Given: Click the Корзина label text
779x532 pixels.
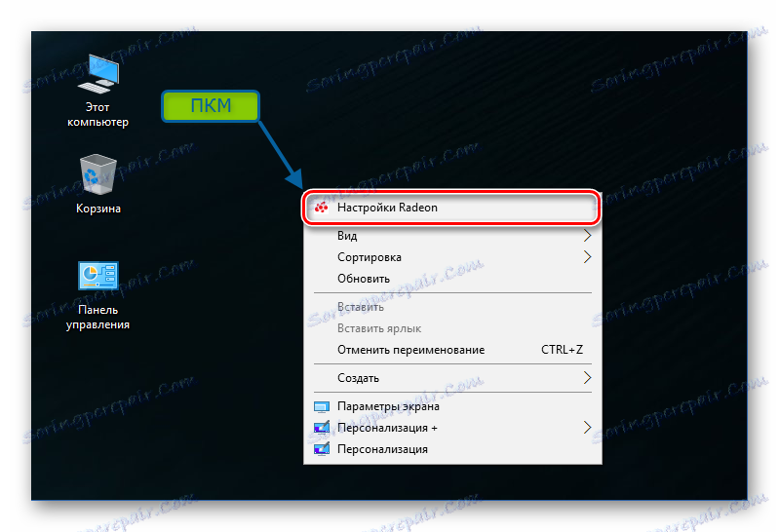Looking at the screenshot, I should pos(97,209).
